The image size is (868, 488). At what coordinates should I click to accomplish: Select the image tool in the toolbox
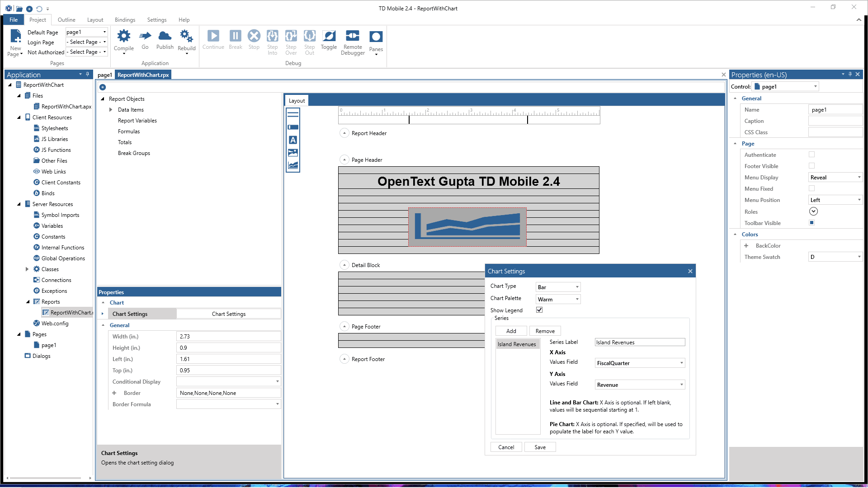pos(293,153)
